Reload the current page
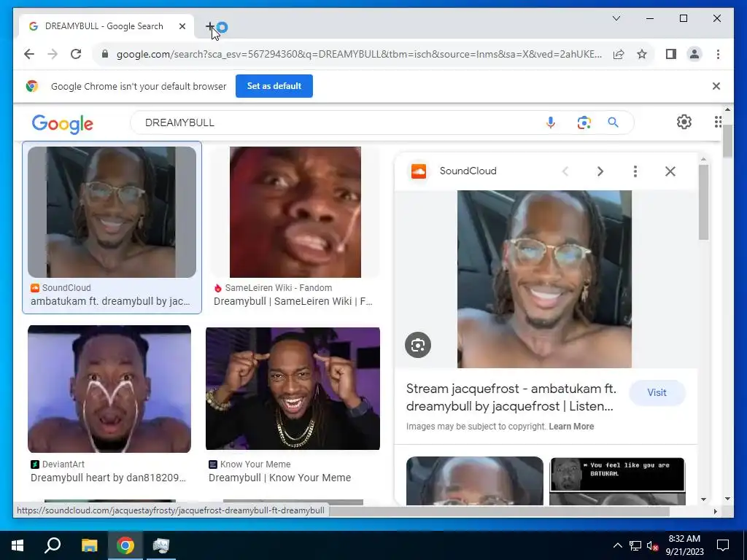 click(76, 54)
